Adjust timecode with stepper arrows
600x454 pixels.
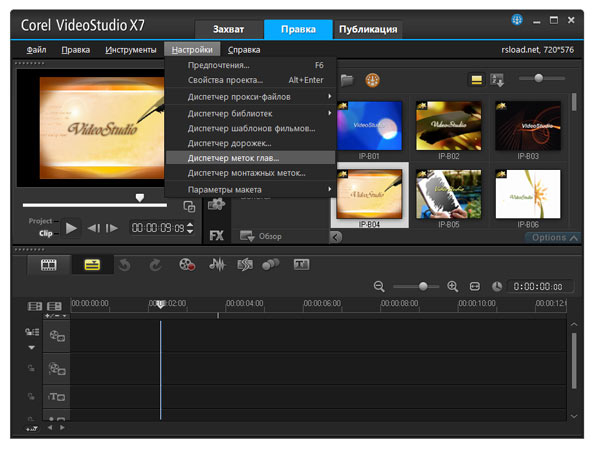coord(190,228)
